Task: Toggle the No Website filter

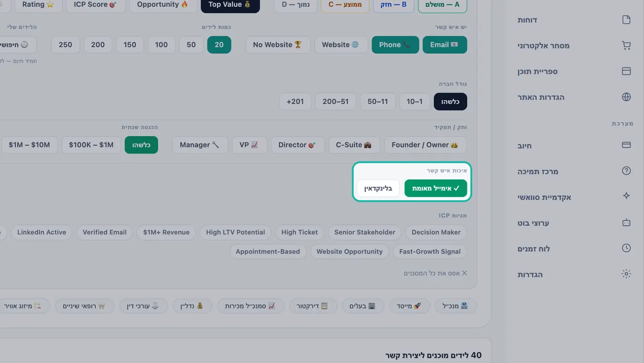Action: (278, 44)
